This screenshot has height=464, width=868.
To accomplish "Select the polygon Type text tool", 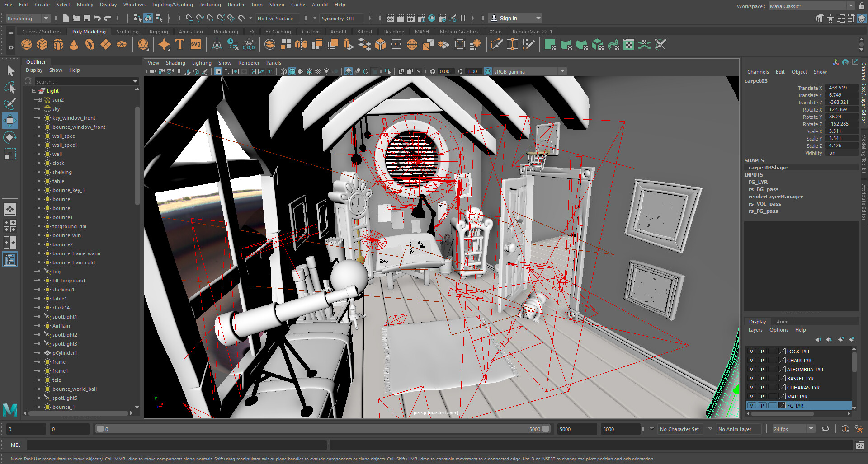I will (x=180, y=45).
